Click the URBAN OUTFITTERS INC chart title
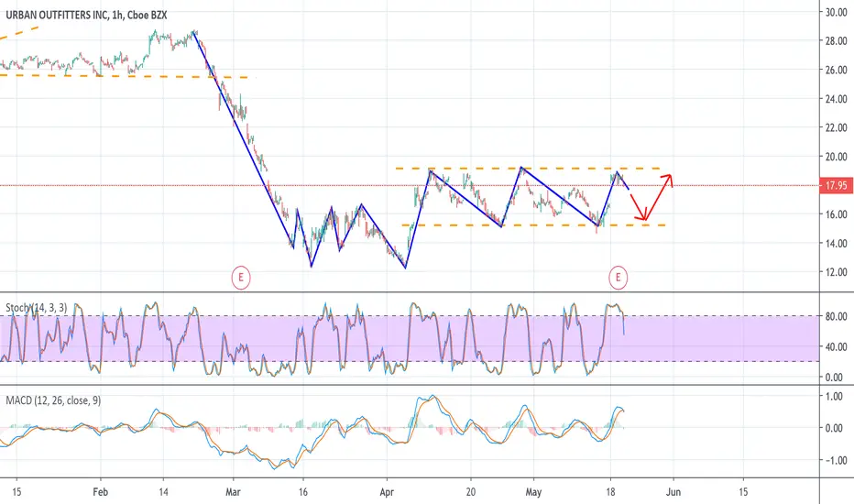 86,16
